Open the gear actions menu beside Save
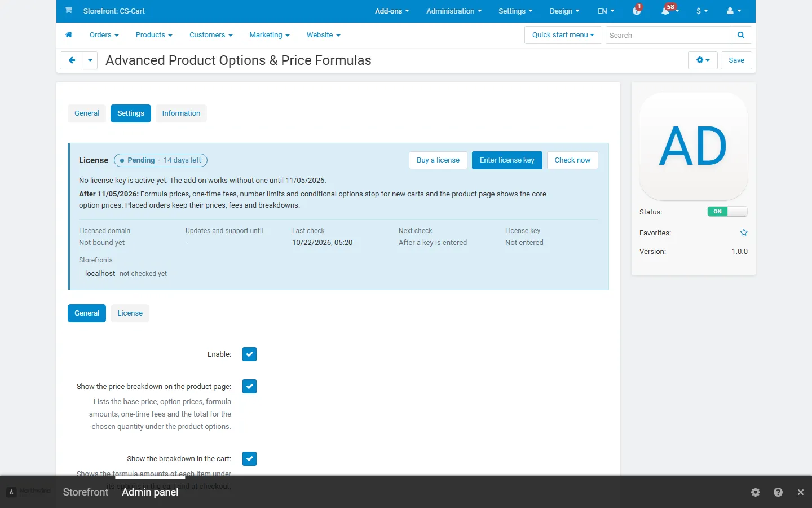 pos(703,60)
